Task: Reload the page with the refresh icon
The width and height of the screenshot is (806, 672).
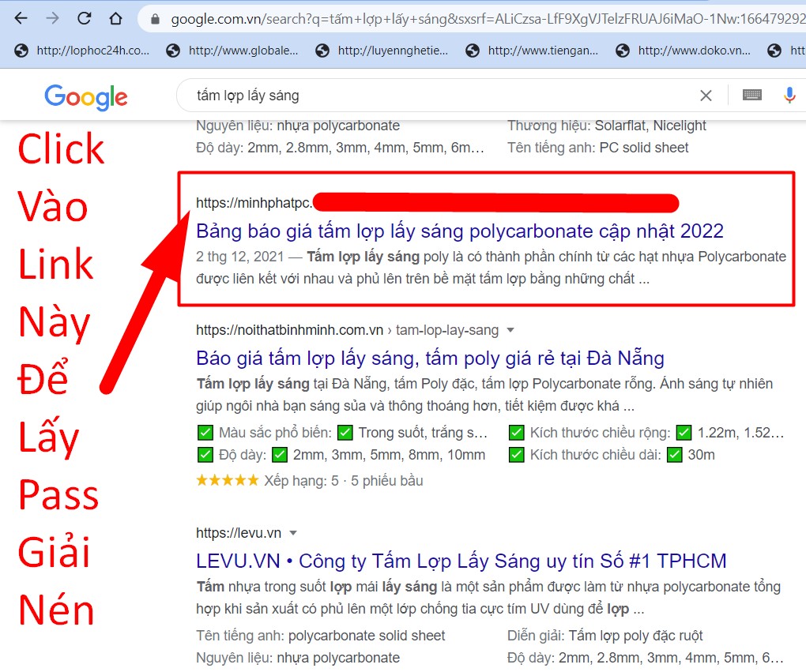Action: tap(85, 18)
